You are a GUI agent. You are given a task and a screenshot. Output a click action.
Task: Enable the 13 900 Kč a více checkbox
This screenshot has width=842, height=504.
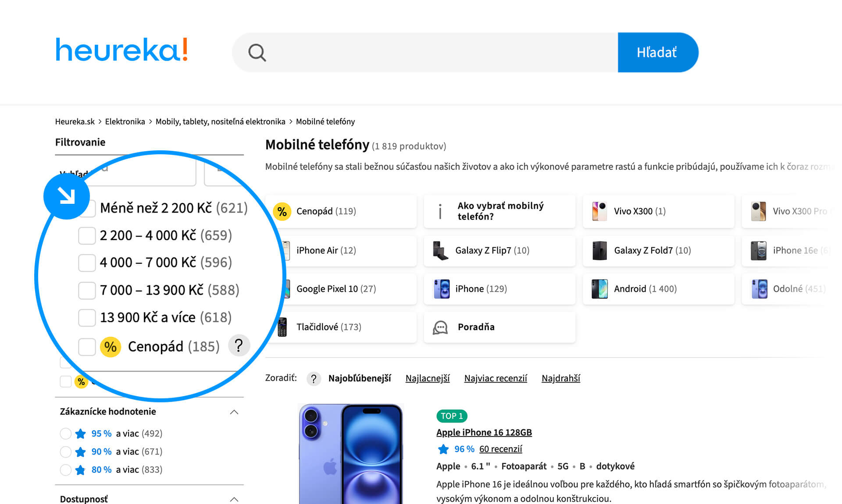click(87, 317)
